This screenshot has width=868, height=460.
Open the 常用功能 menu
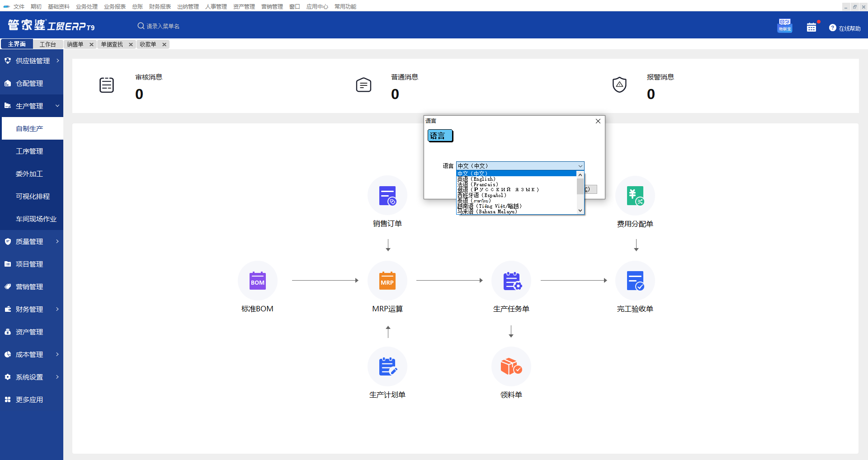[345, 6]
